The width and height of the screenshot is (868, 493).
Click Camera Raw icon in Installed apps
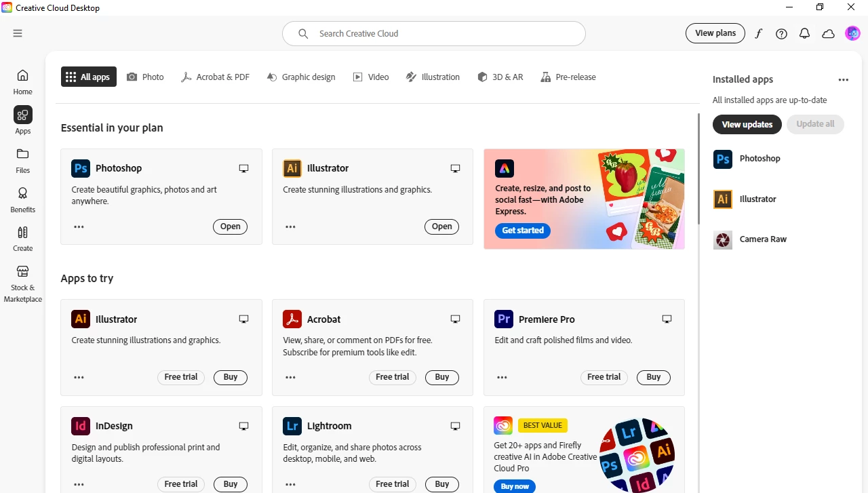click(723, 239)
